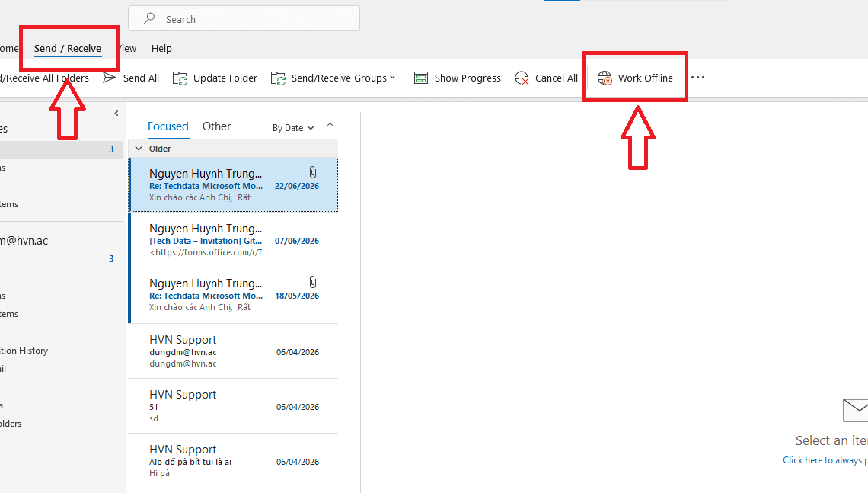This screenshot has height=493, width=868.
Task: Open the Help ribbon tab
Action: click(x=161, y=48)
